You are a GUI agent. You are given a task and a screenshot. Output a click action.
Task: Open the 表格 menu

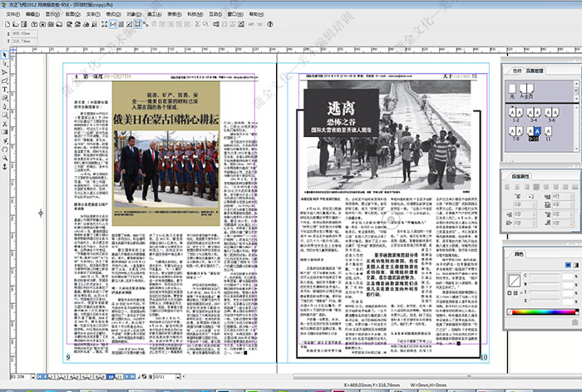tap(175, 14)
